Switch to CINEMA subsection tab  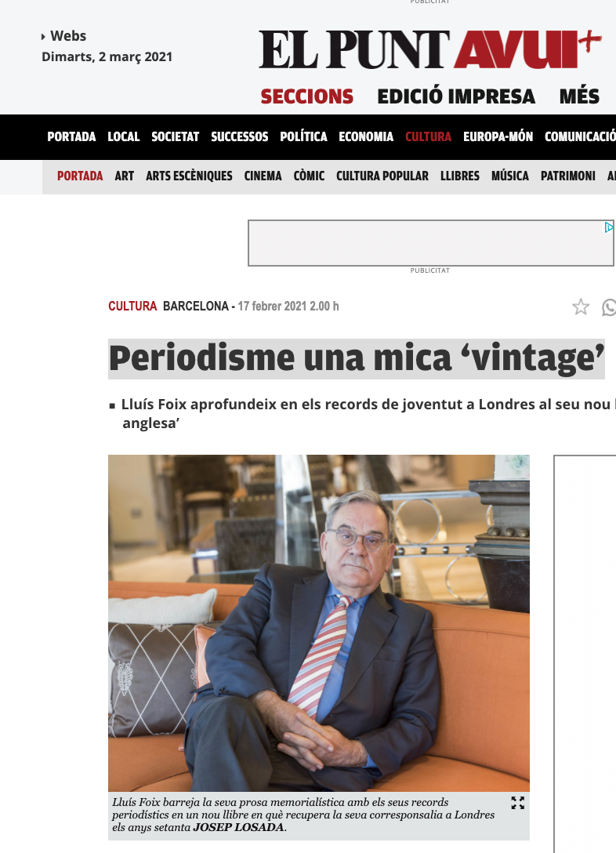263,176
